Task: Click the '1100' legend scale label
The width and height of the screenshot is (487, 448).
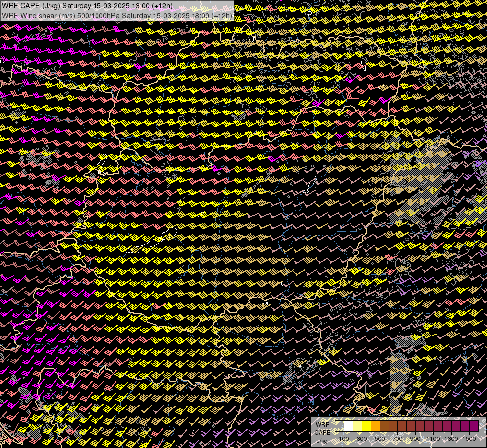Action: [433, 439]
